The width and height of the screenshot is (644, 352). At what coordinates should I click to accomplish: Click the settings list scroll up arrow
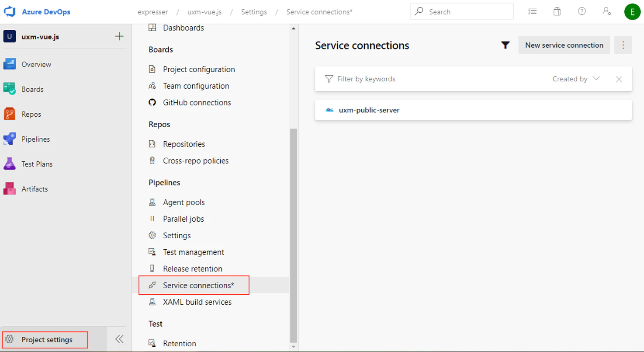coord(294,28)
